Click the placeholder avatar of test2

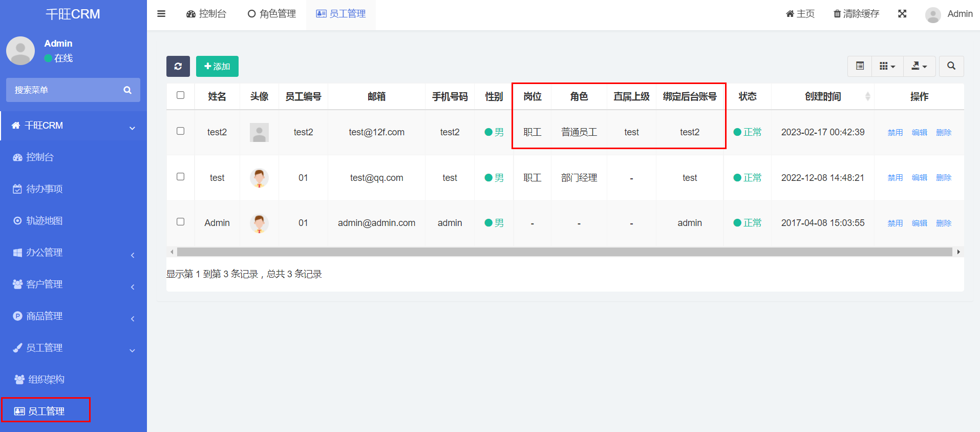coord(259,132)
